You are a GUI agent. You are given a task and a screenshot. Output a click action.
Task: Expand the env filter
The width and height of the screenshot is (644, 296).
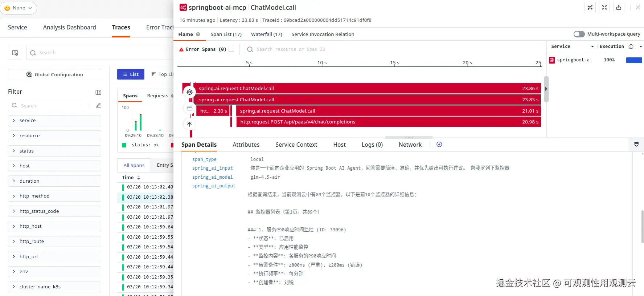54,272
